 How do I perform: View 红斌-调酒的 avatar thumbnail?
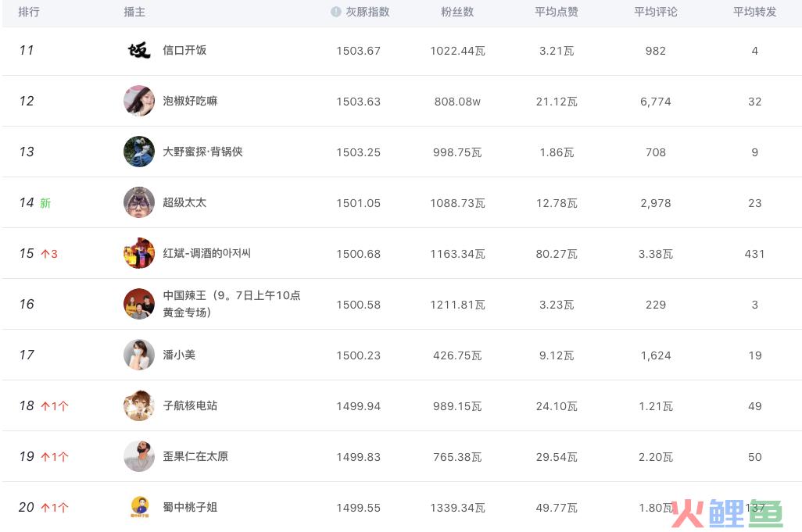coord(139,253)
